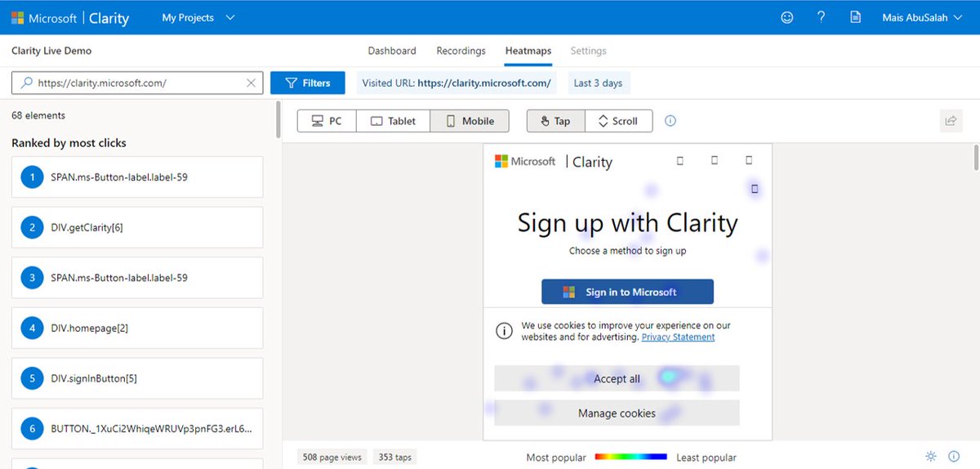Switch heatmap to Tap mode

pos(556,121)
